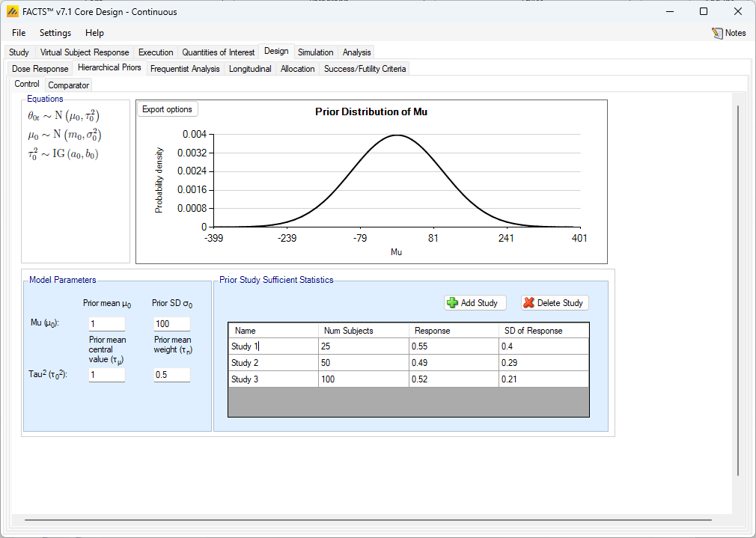Select the Study 2 name cell
The width and height of the screenshot is (756, 538).
click(272, 363)
